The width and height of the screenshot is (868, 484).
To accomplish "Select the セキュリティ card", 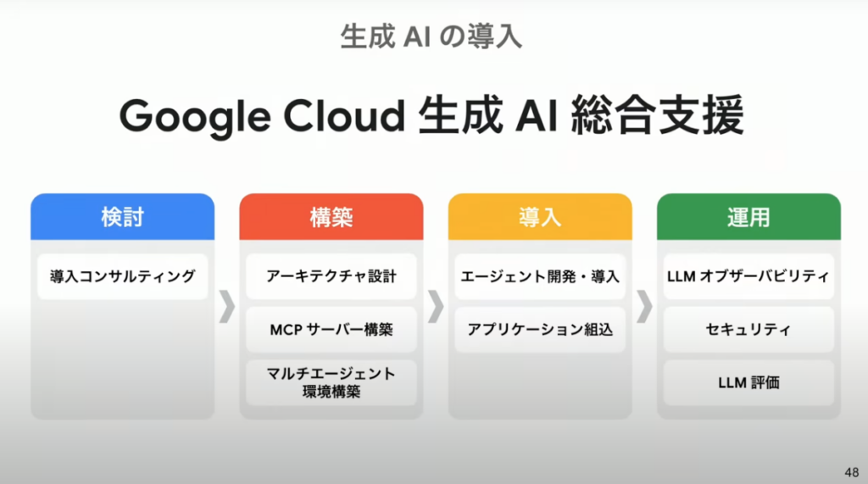I will click(748, 329).
